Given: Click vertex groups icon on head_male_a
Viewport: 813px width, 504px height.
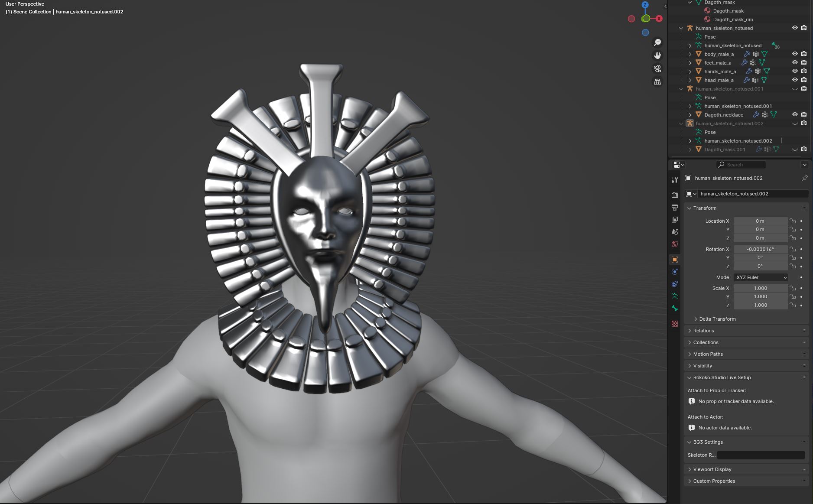Looking at the screenshot, I should [755, 80].
